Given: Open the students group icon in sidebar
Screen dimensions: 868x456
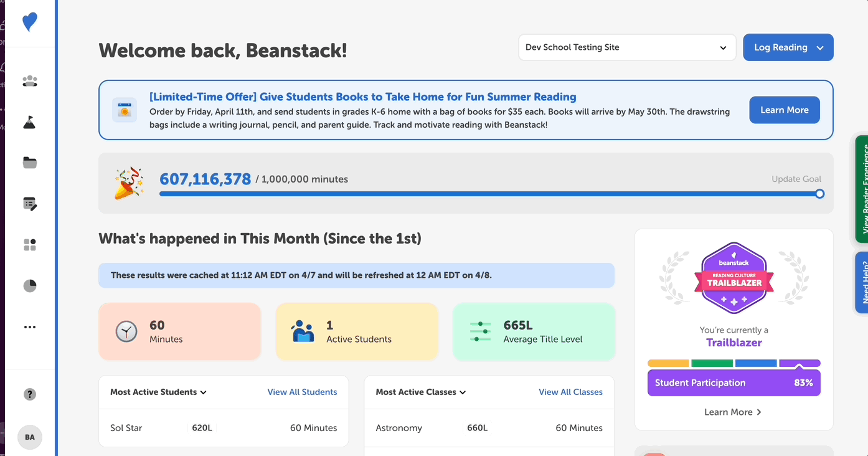Looking at the screenshot, I should tap(29, 81).
